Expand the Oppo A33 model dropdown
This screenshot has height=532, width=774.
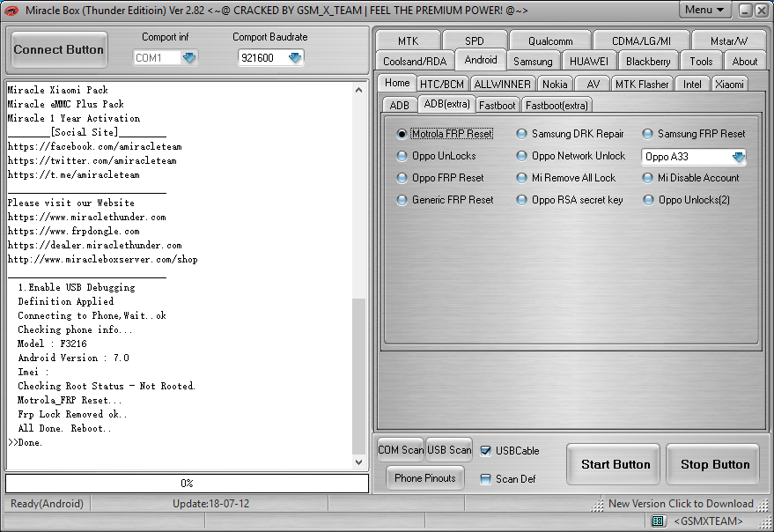(738, 157)
